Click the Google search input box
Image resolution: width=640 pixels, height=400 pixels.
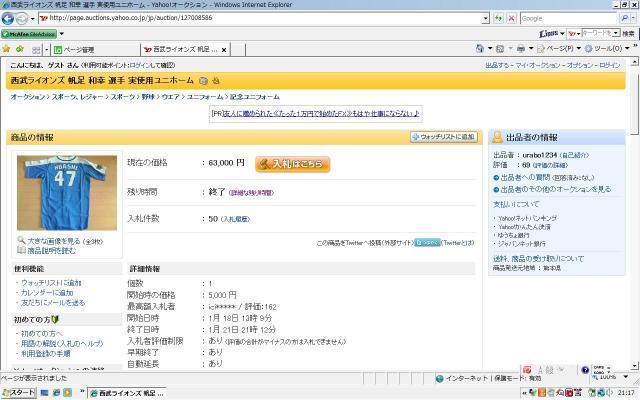[x=569, y=18]
